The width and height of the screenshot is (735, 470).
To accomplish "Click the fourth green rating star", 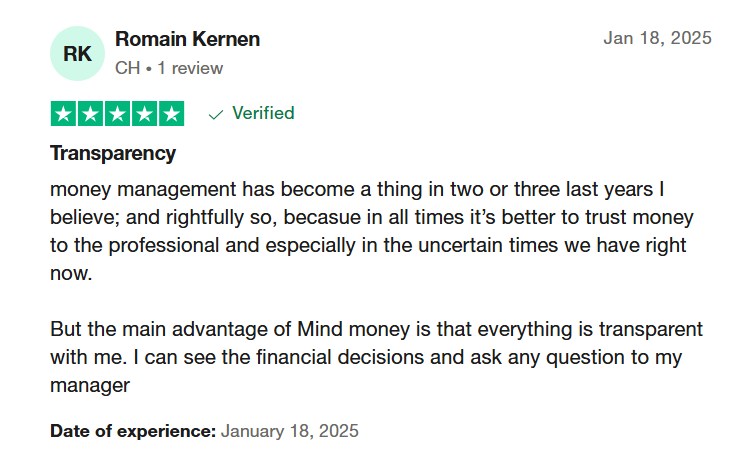I will [144, 113].
